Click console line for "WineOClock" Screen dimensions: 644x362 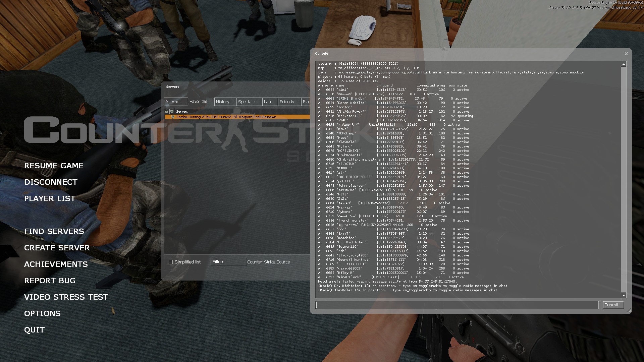pos(391,277)
